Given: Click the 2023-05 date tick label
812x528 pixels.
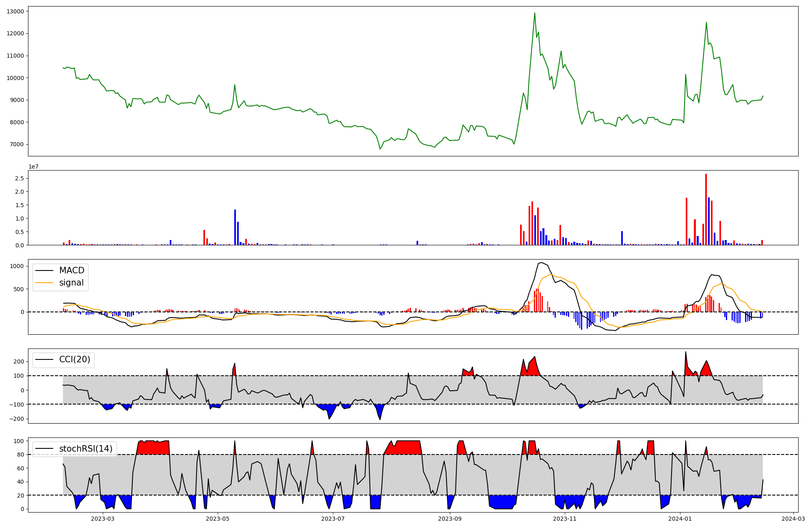Looking at the screenshot, I should coord(218,519).
